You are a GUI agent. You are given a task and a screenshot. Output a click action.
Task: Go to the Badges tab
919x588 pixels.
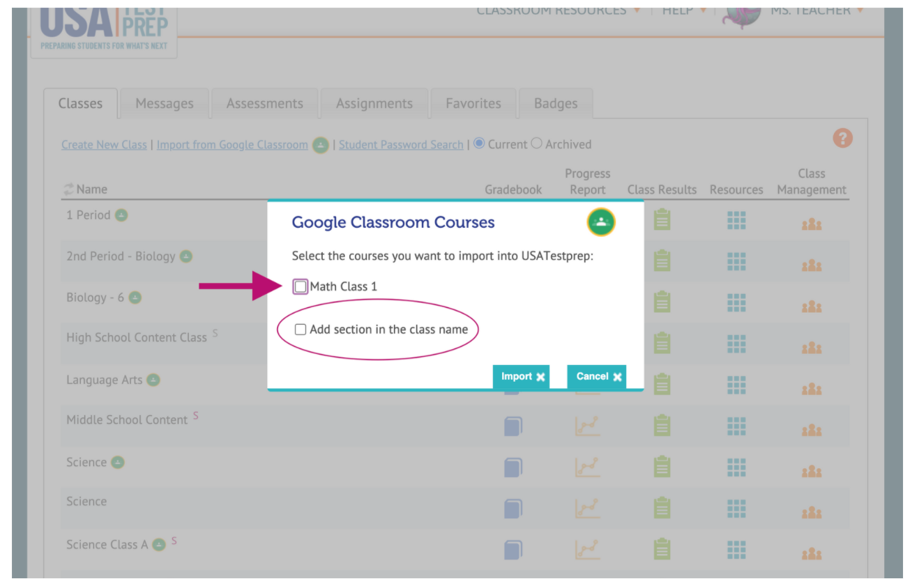click(x=556, y=104)
